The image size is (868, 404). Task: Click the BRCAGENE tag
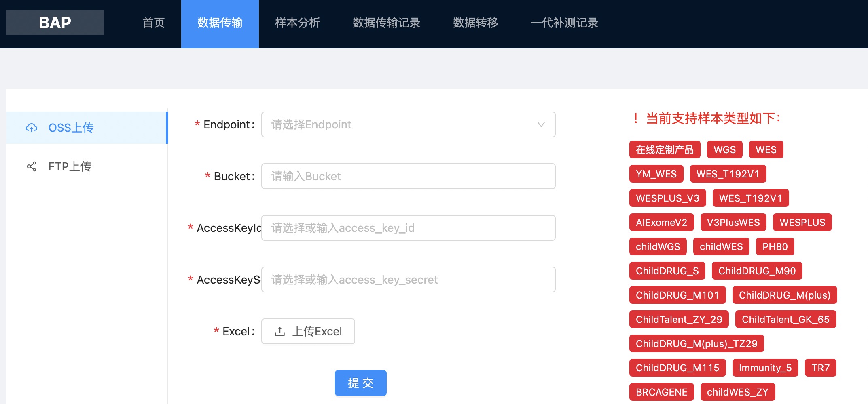(x=662, y=392)
